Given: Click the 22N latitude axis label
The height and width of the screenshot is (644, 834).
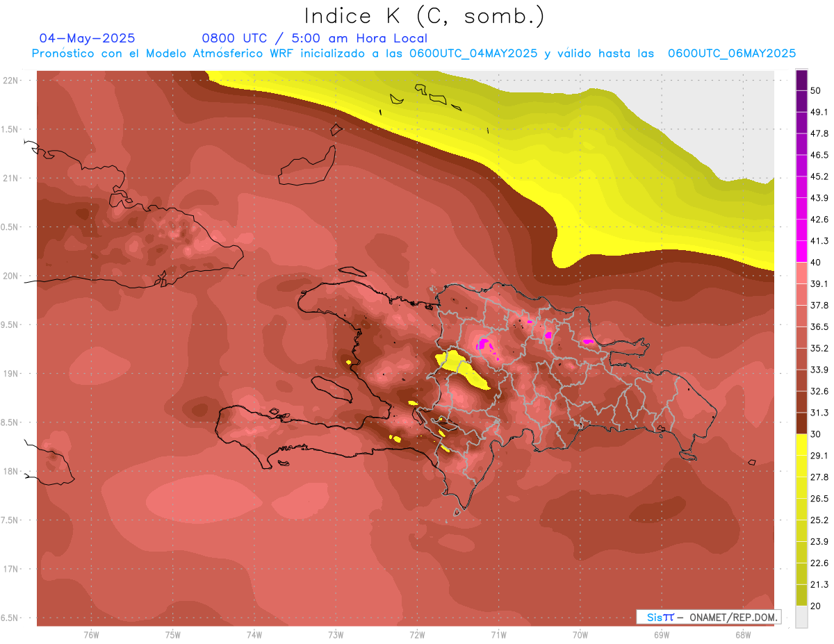Looking at the screenshot, I should pos(10,81).
